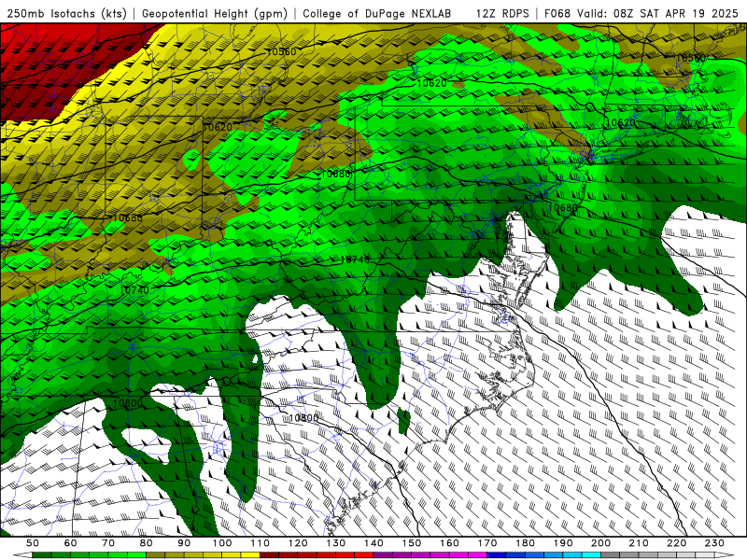Click the 230 value on the color scale
This screenshot has width=747, height=560.
click(x=715, y=543)
